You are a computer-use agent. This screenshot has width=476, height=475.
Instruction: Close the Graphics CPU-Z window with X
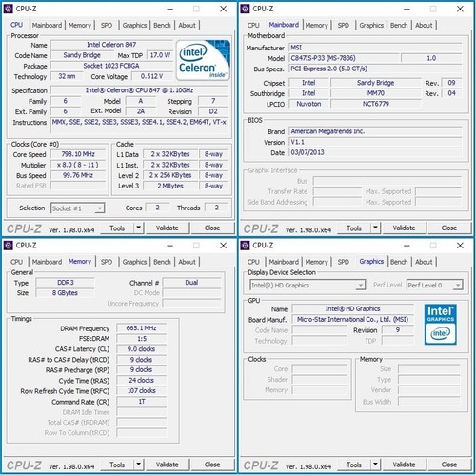(460, 246)
